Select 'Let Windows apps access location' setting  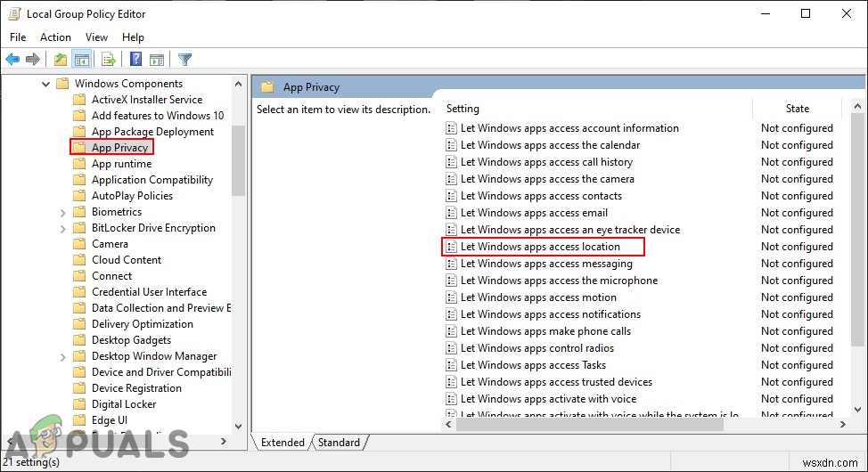(540, 247)
